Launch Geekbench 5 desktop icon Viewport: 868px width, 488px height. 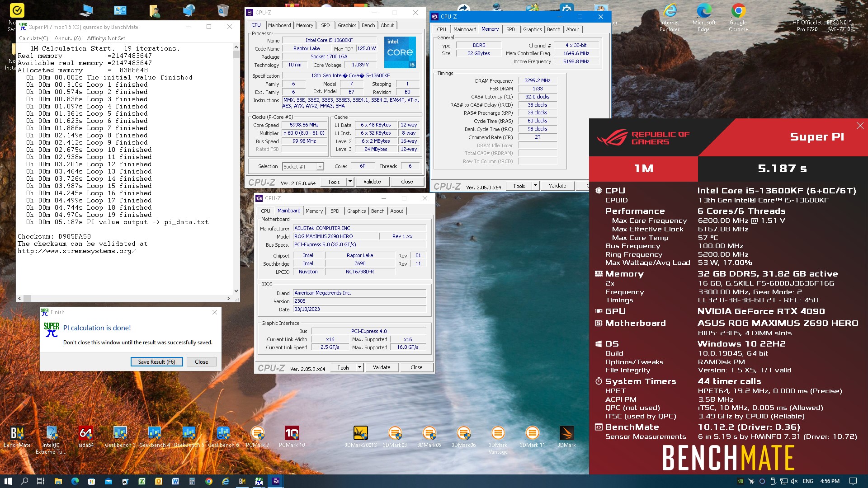(189, 436)
